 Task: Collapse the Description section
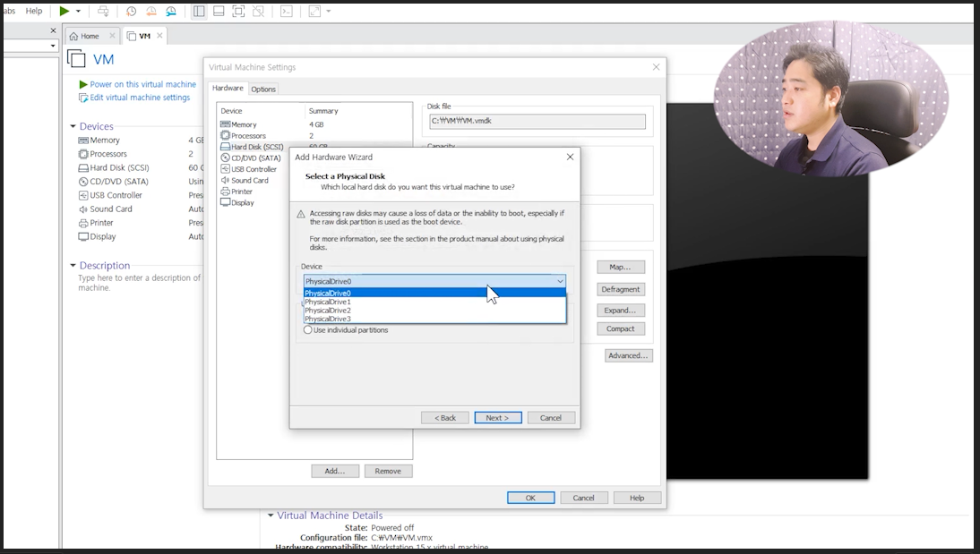point(73,266)
